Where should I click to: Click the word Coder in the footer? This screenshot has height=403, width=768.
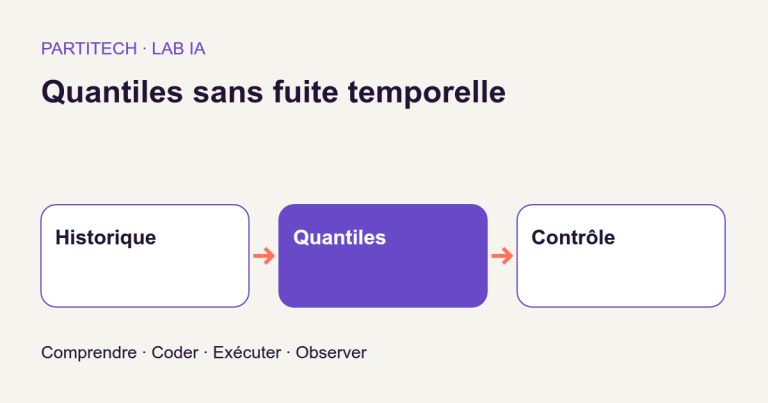click(x=175, y=353)
